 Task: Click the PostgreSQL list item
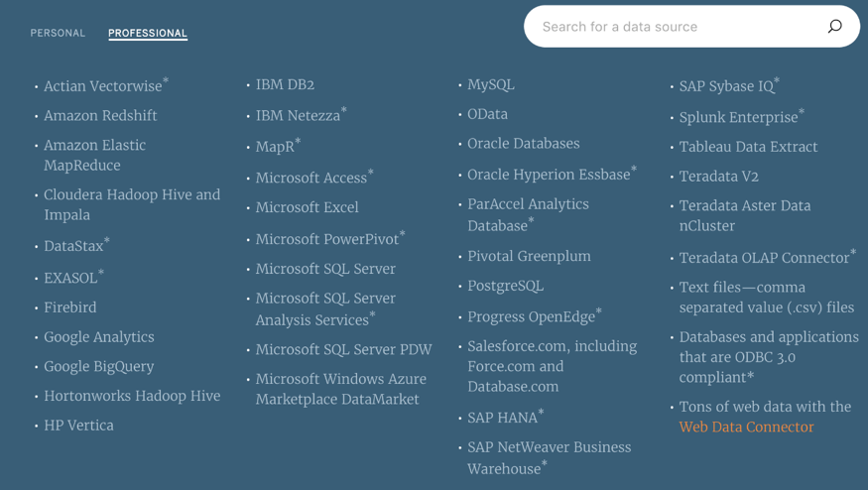coord(505,286)
